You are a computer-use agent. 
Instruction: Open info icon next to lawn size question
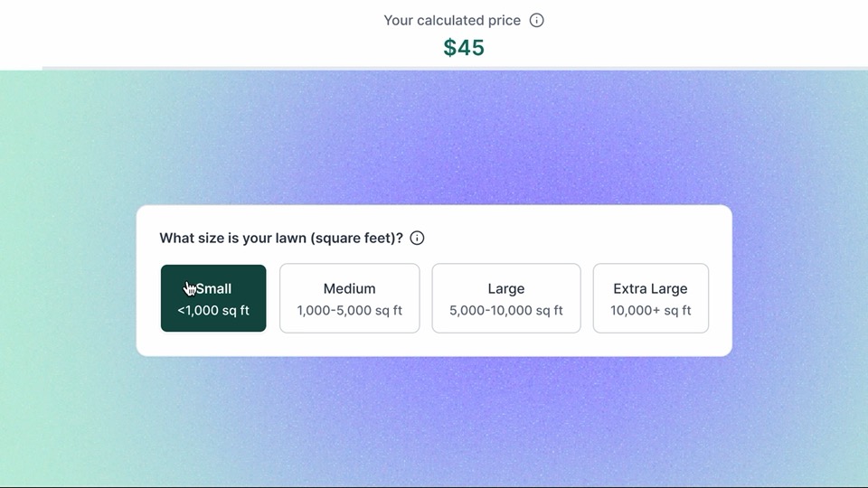tap(417, 239)
